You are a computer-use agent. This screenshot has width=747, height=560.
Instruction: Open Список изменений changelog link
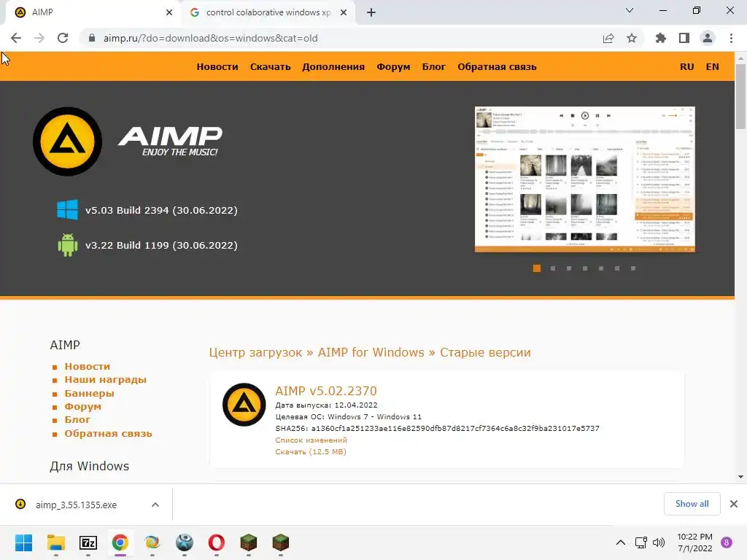tap(311, 440)
